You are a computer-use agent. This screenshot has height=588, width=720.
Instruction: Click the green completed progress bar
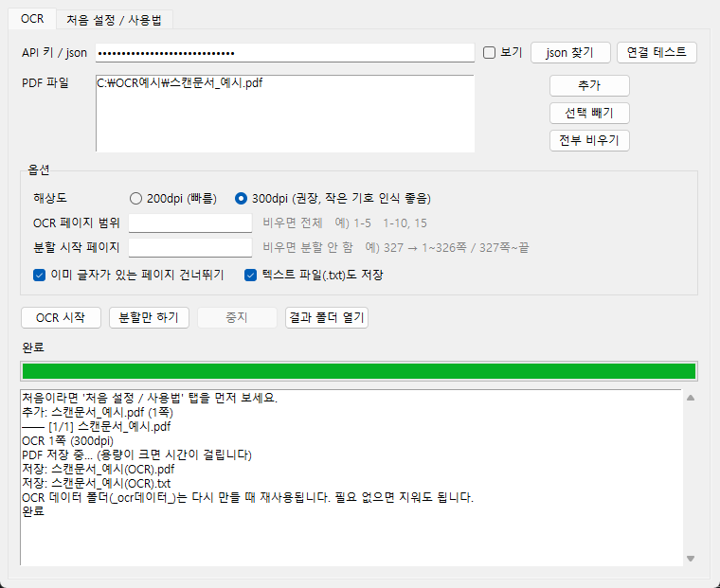359,371
